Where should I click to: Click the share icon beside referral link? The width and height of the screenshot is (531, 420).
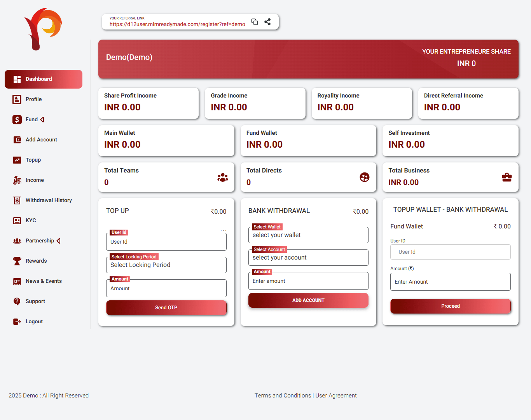[267, 22]
